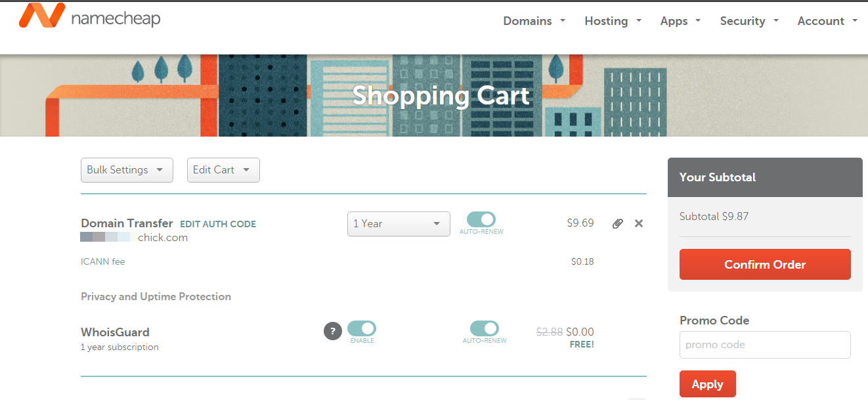Click the Confirm Order button
The height and width of the screenshot is (400, 868).
pos(765,265)
